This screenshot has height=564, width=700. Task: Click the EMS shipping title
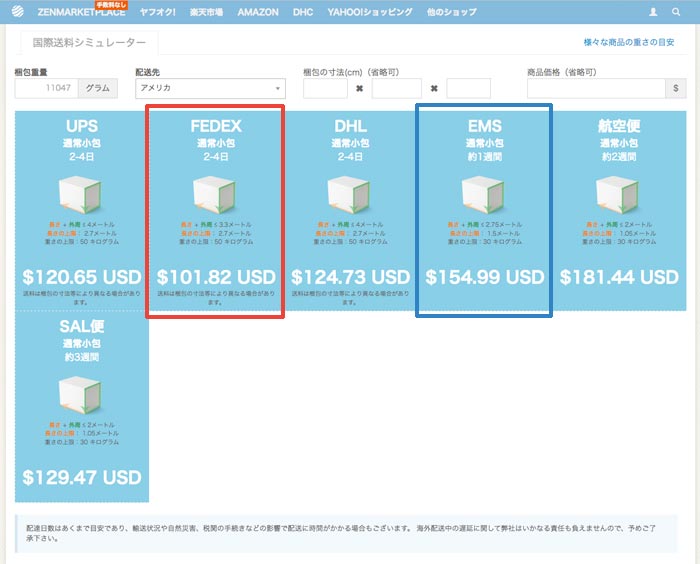485,126
